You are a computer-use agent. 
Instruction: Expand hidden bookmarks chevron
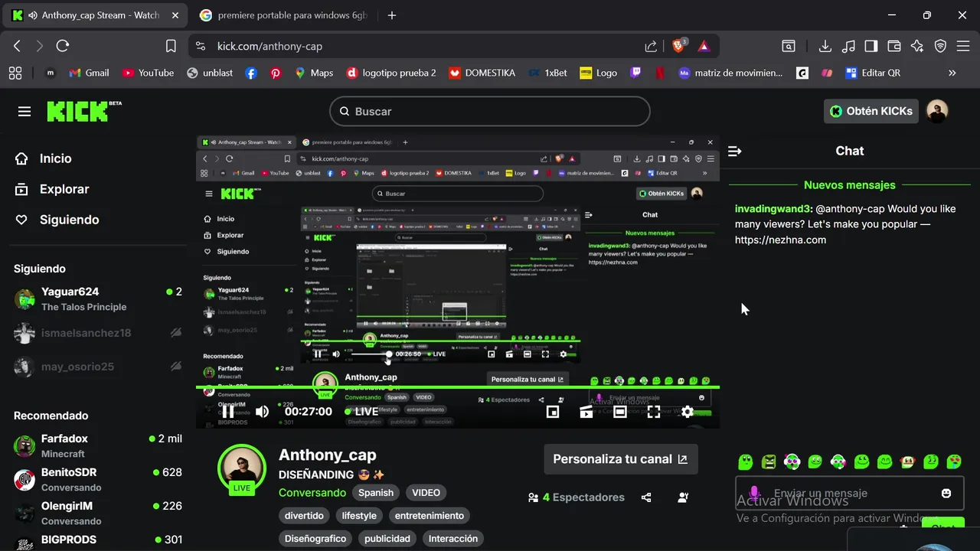tap(952, 73)
